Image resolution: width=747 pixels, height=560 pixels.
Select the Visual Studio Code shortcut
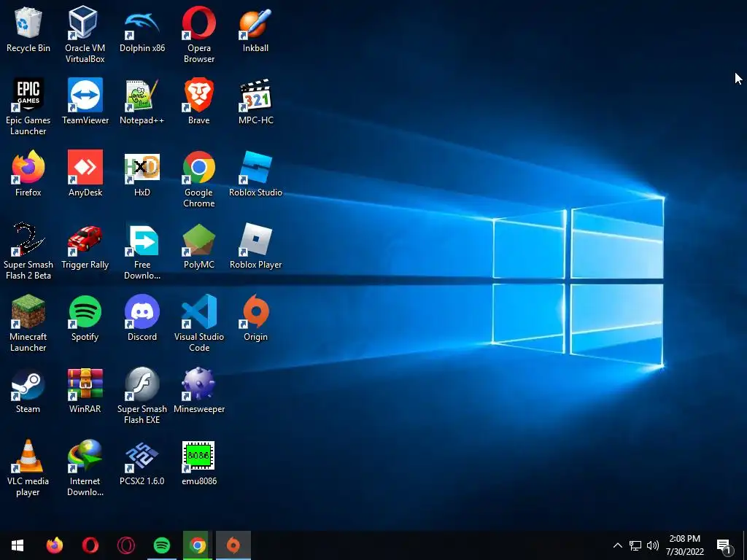(x=198, y=323)
